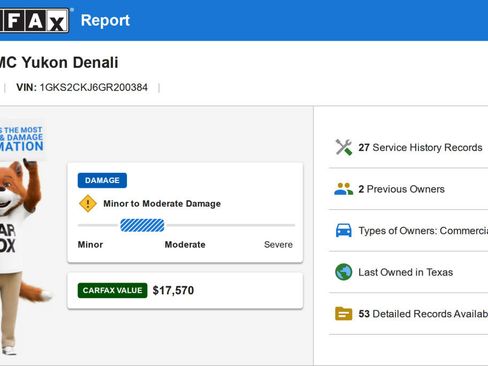
Task: Click the globe icon beside Last Owned
Action: tap(344, 272)
